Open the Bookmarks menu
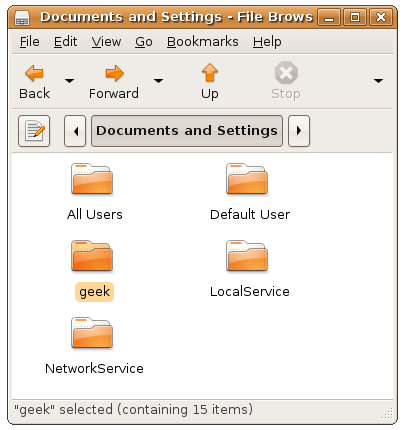The width and height of the screenshot is (404, 430). tap(203, 42)
